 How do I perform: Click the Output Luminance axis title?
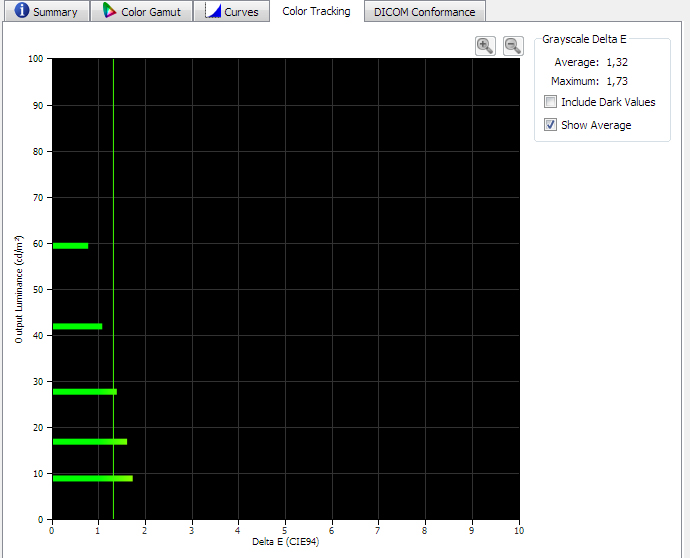19,289
